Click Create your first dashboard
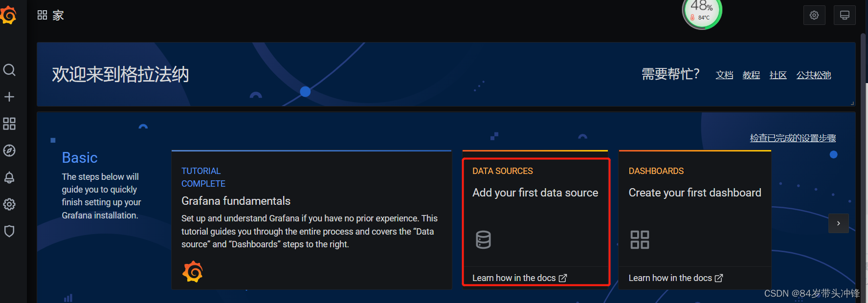The image size is (868, 303). [x=695, y=193]
